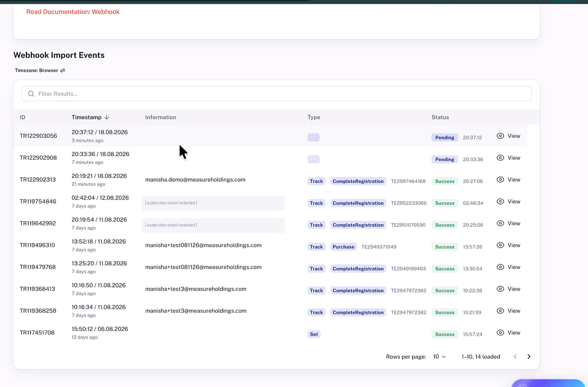The image size is (588, 387).
Task: Click the timestamp 20:33:36 / 18.08.2026
Action: pyautogui.click(x=100, y=154)
